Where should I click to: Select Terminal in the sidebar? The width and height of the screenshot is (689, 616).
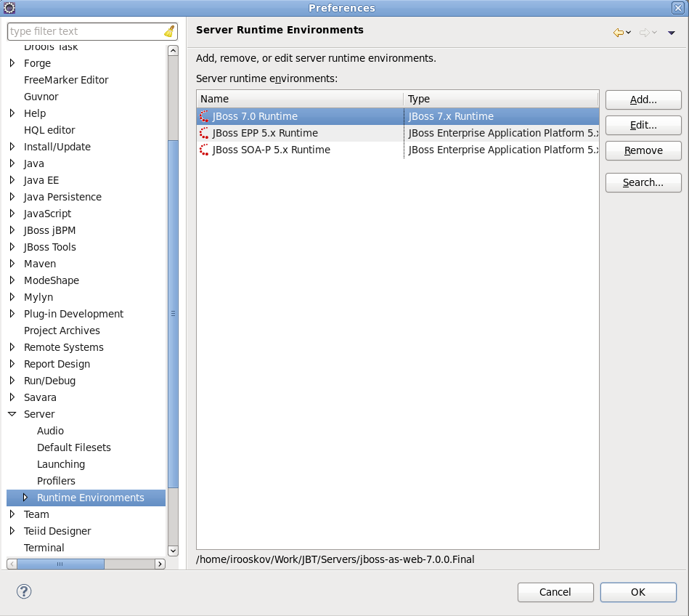coord(44,548)
